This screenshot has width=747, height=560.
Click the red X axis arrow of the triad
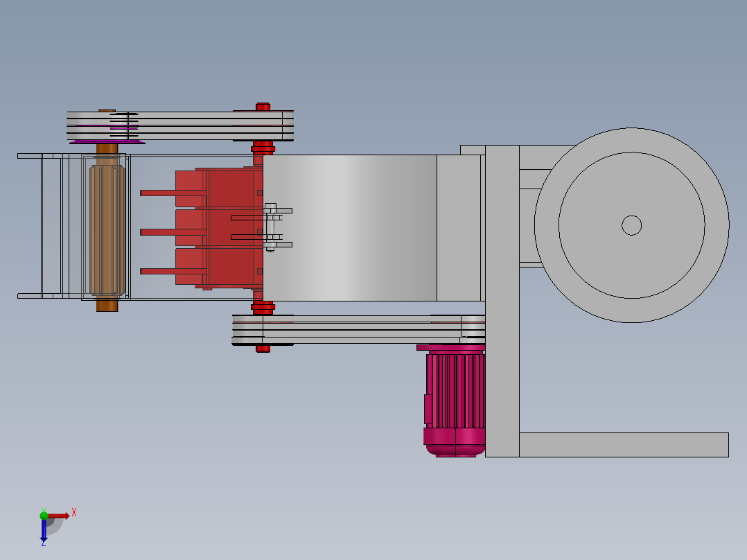(58, 516)
